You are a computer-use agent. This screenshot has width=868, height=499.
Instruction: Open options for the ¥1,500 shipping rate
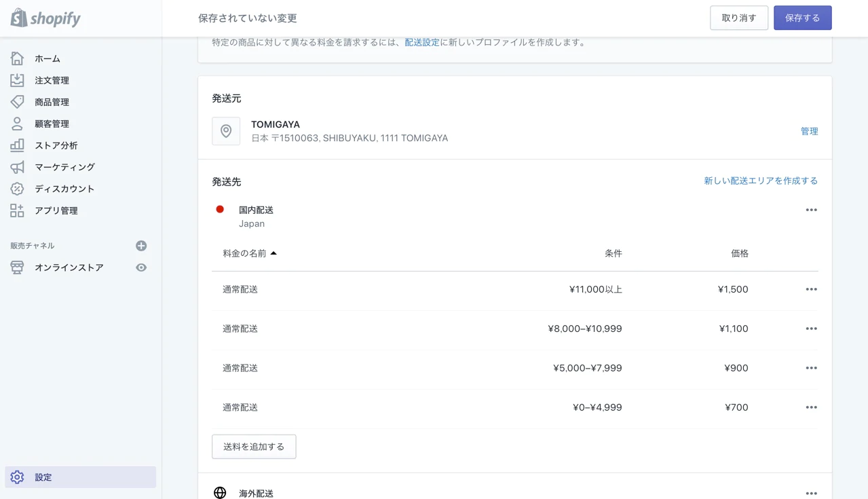click(811, 289)
